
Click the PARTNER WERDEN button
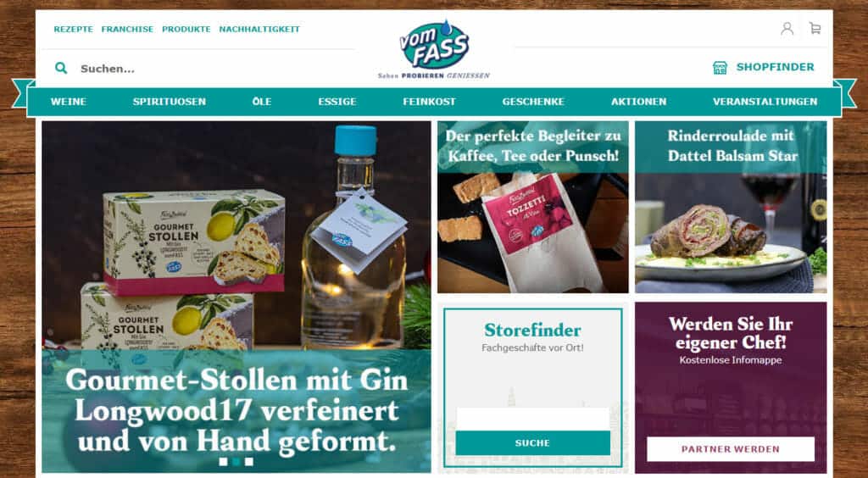(x=731, y=449)
